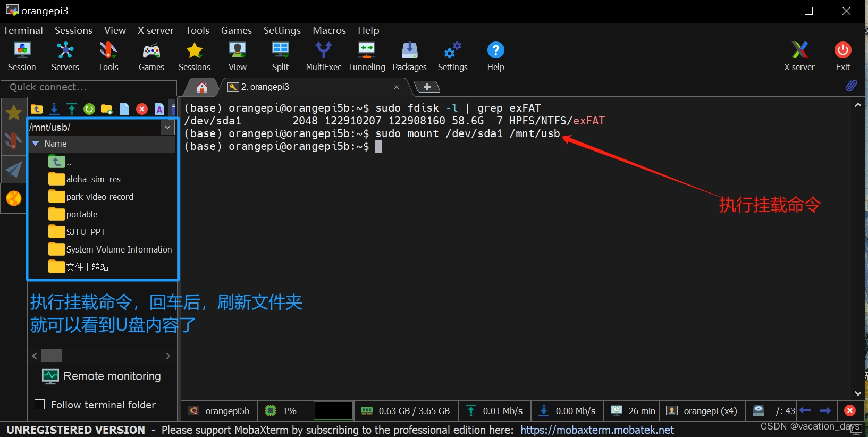Image resolution: width=868 pixels, height=437 pixels.
Task: Open the Session toolbar icon
Action: point(22,56)
